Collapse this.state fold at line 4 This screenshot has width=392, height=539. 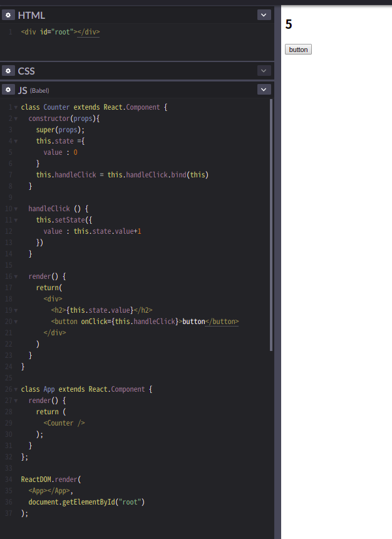click(16, 141)
